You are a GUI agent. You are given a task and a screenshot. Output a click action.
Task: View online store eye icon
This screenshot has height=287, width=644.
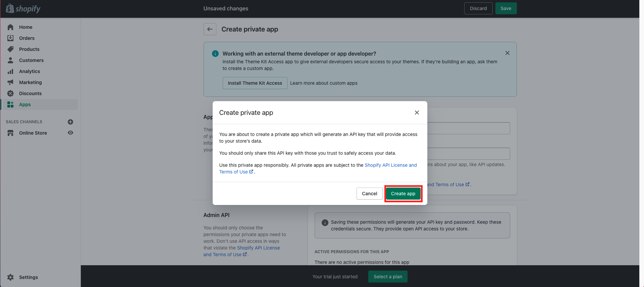click(x=70, y=133)
